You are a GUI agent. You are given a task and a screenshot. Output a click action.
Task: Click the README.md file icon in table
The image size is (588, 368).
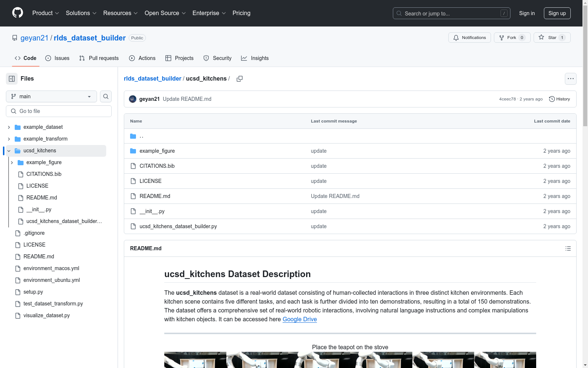(133, 196)
